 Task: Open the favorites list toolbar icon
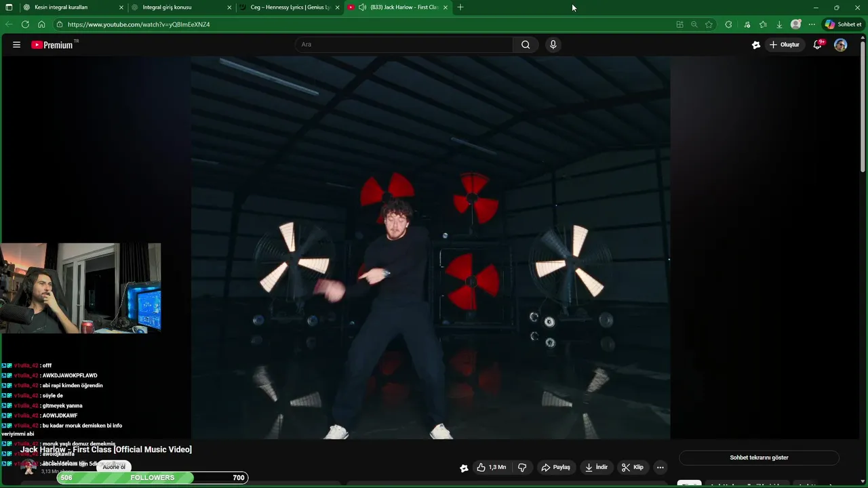coord(763,24)
